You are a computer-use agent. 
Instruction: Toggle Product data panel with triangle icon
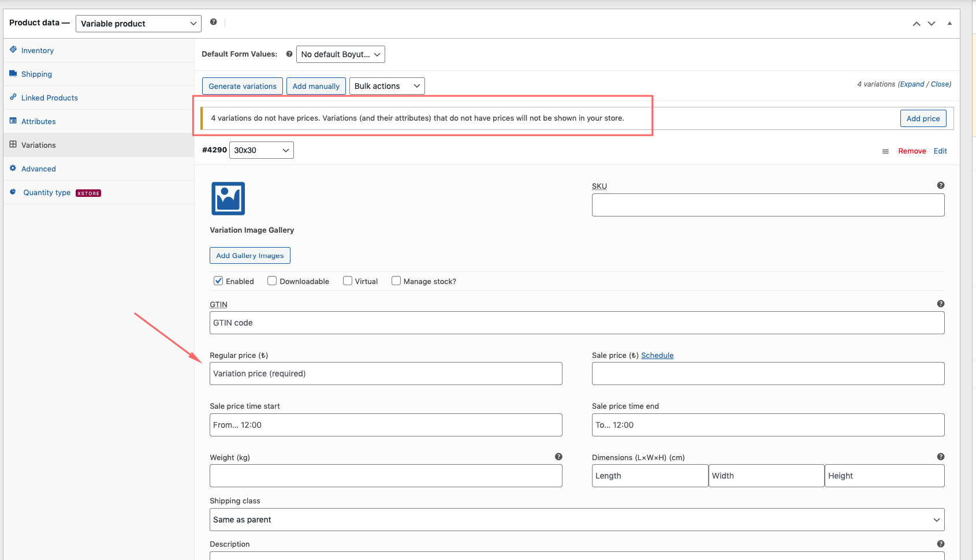tap(949, 24)
